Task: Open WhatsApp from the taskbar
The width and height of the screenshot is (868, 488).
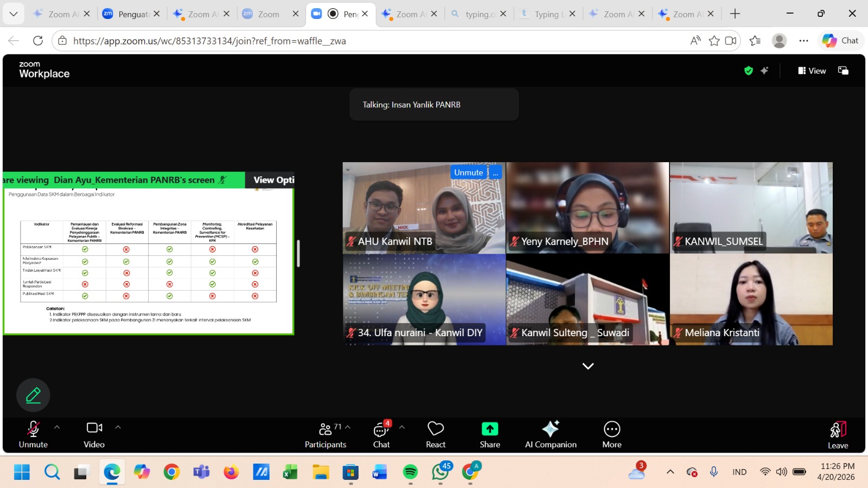Action: (x=439, y=472)
